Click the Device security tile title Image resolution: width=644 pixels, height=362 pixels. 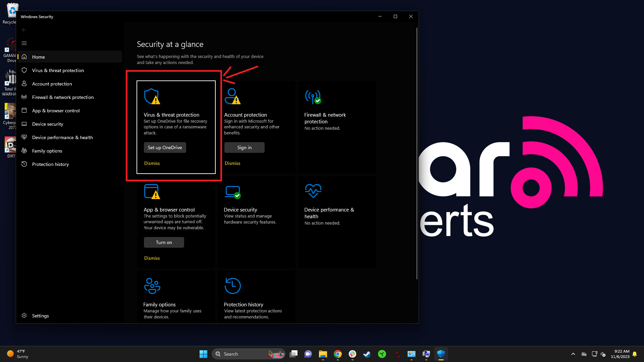(240, 209)
